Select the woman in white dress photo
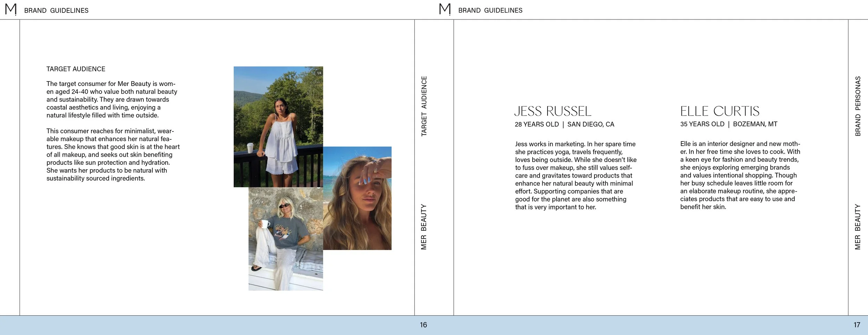 [x=278, y=127]
